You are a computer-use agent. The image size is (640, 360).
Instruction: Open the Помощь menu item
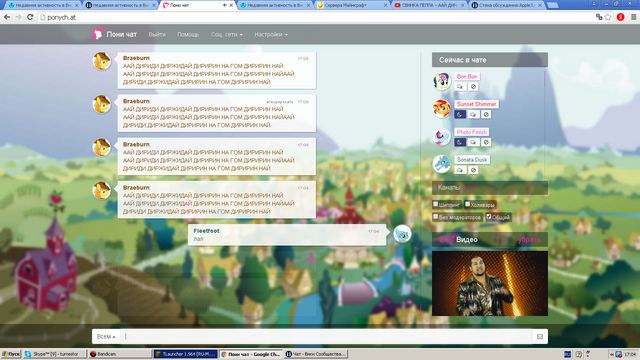coord(188,34)
